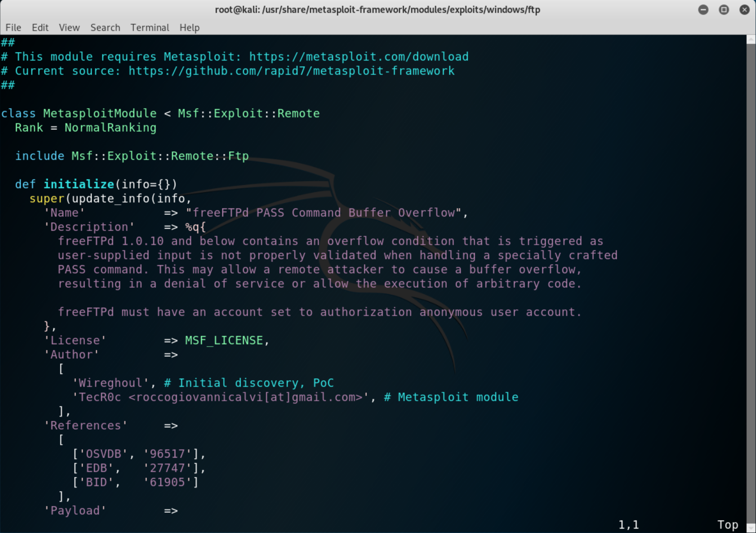Click the 'License' hash key

click(x=75, y=340)
